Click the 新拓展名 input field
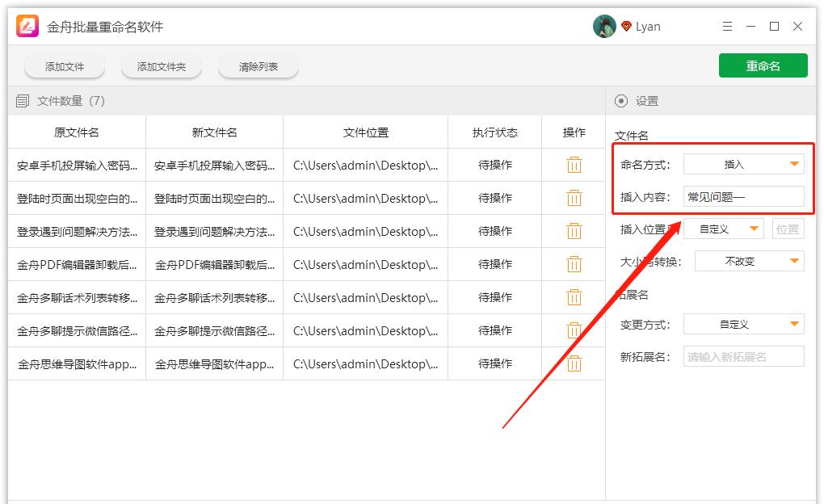 (x=743, y=356)
